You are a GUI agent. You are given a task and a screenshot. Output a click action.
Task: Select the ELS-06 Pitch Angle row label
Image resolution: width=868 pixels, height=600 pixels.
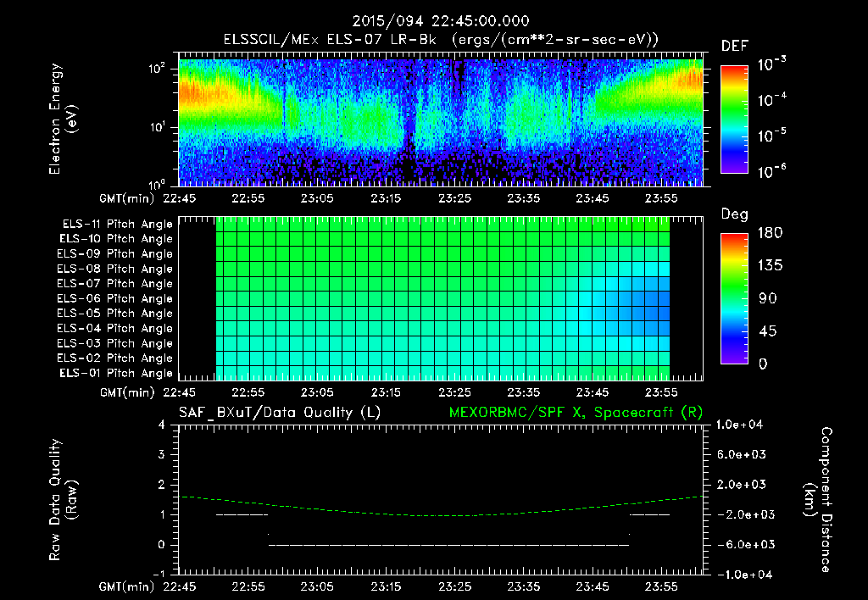114,298
